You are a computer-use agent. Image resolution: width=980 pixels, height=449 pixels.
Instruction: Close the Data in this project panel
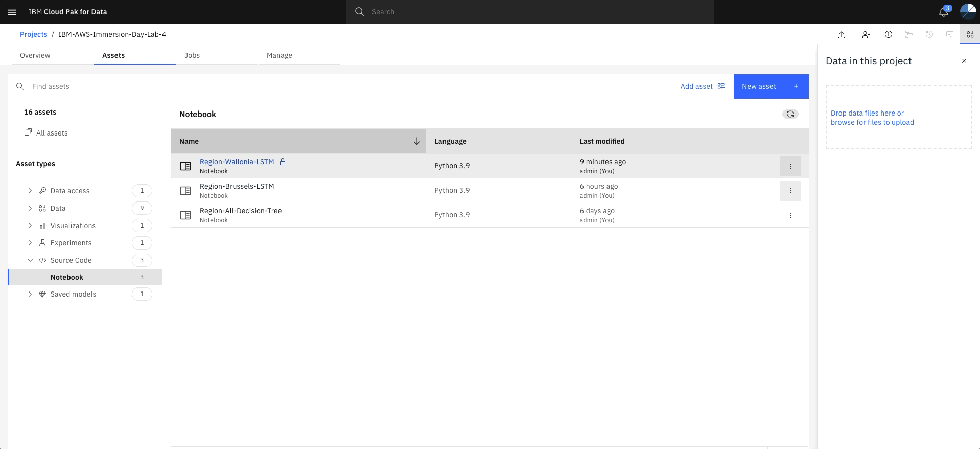click(x=964, y=61)
